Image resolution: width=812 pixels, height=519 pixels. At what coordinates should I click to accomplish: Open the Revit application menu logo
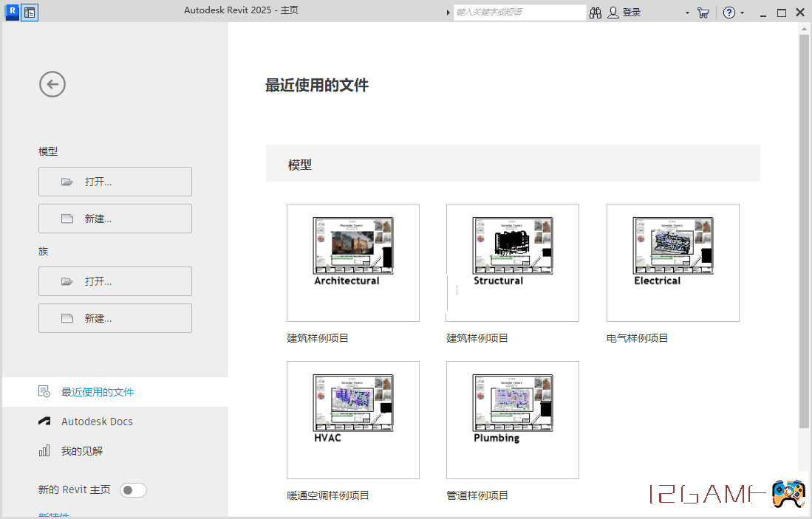pos(11,12)
